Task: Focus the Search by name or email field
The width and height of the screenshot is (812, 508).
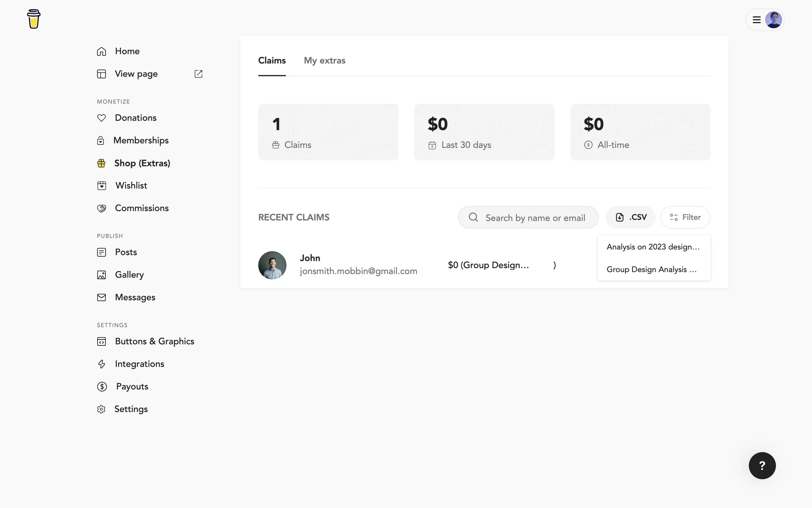Action: [x=535, y=218]
